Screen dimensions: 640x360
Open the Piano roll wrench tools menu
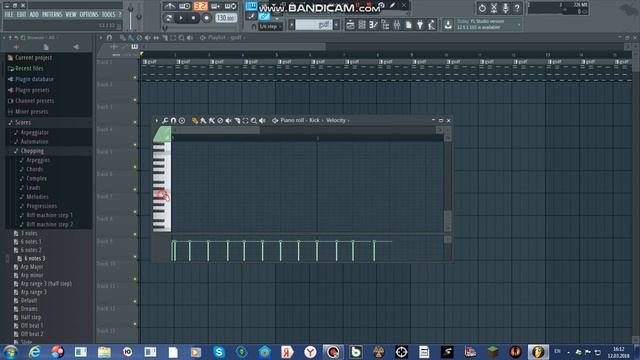tap(165, 120)
